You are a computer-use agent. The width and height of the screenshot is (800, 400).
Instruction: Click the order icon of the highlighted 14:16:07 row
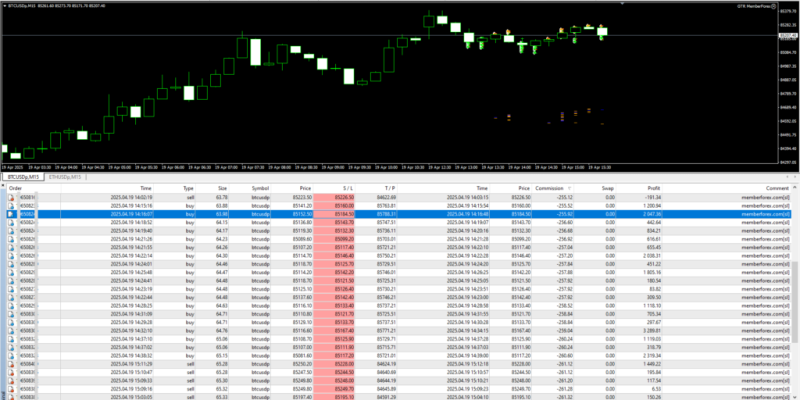point(11,214)
